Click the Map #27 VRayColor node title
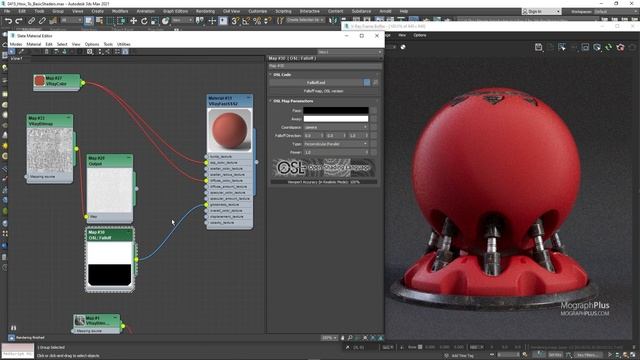The image size is (640, 360). click(x=56, y=81)
